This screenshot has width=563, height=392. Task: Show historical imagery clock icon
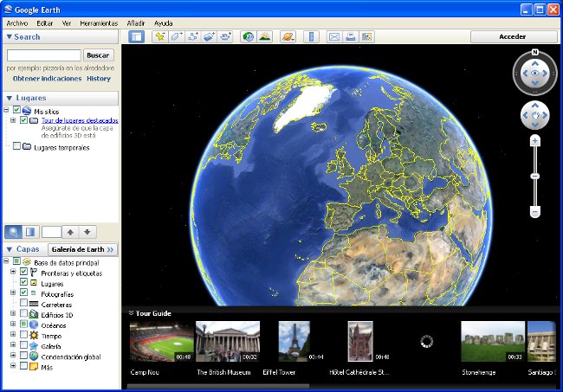[x=248, y=36]
